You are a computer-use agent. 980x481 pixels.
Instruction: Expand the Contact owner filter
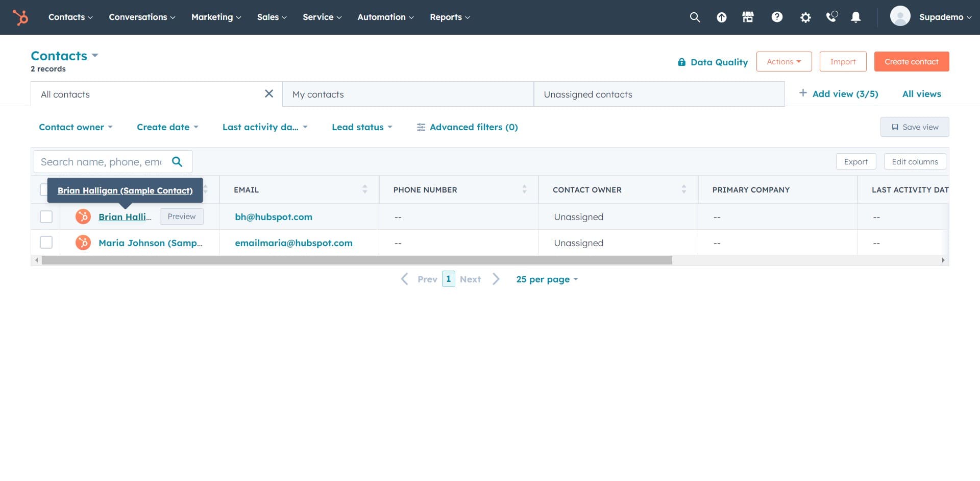(76, 127)
